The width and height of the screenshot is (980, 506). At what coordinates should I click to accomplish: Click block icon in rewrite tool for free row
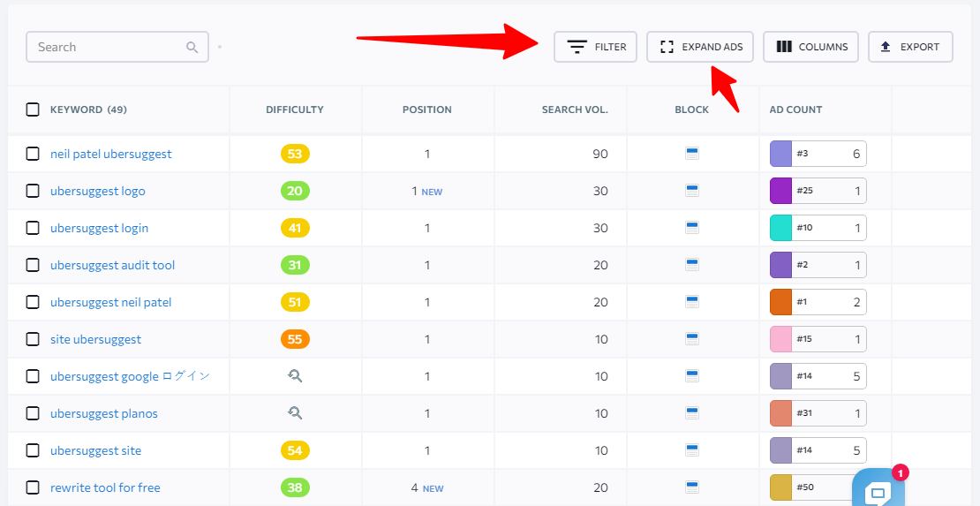[x=692, y=487]
